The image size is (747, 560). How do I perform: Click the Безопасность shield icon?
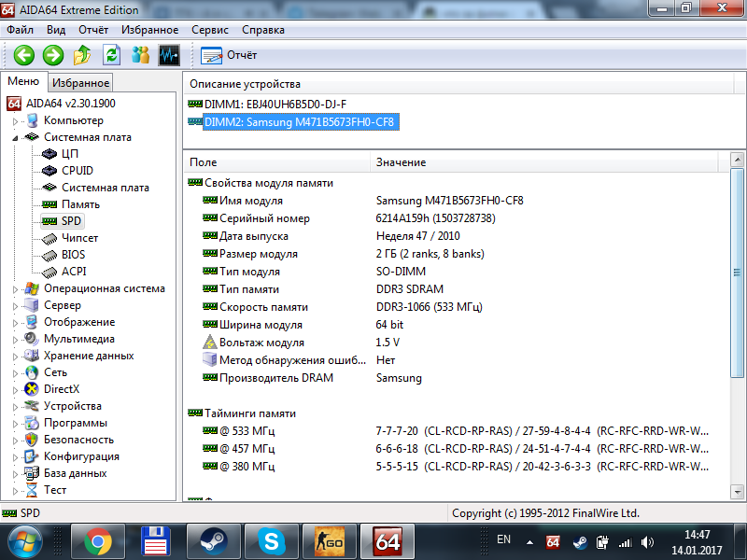click(32, 440)
